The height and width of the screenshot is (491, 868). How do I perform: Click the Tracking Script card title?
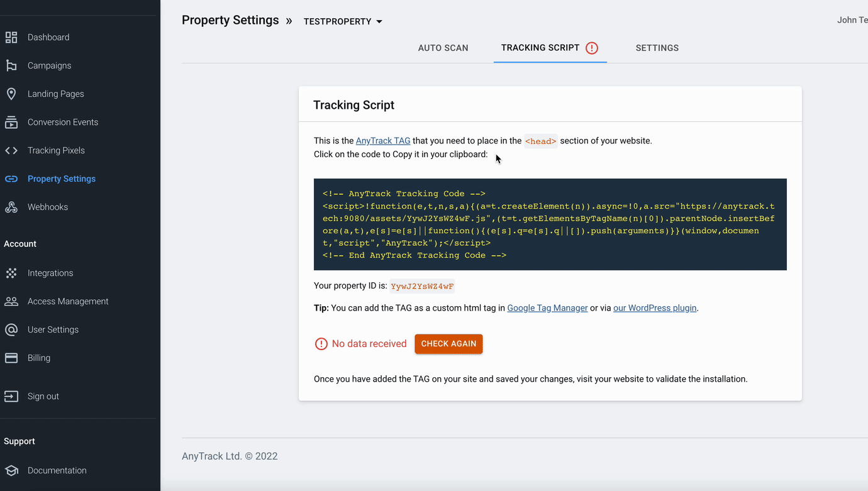pos(353,105)
